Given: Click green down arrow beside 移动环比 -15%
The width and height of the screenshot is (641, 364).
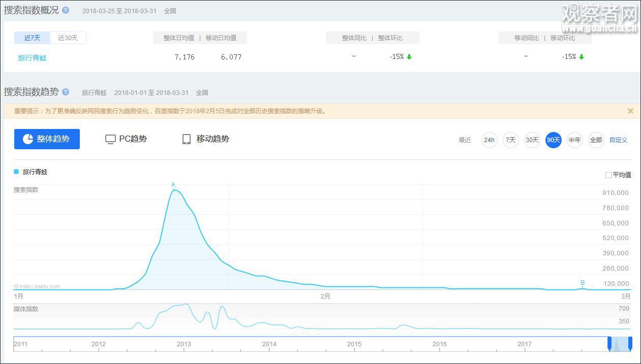Looking at the screenshot, I should pos(582,57).
